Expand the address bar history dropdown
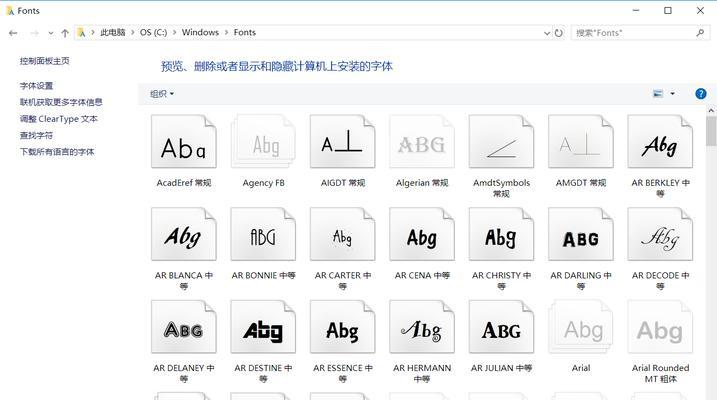Viewport: 717px width, 400px height. (x=547, y=33)
